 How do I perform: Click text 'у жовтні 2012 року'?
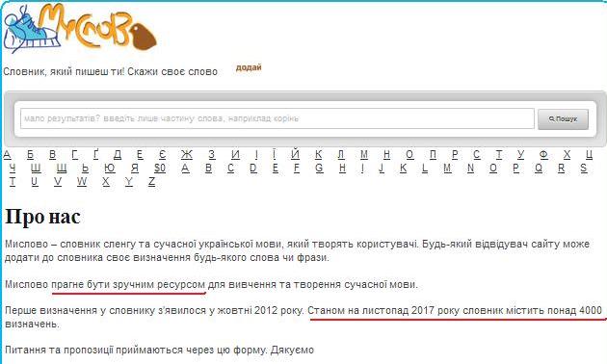(x=256, y=310)
